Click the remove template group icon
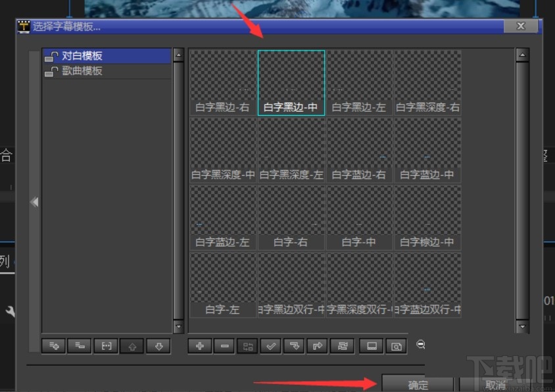Screen dimensions: 555x392 79,346
